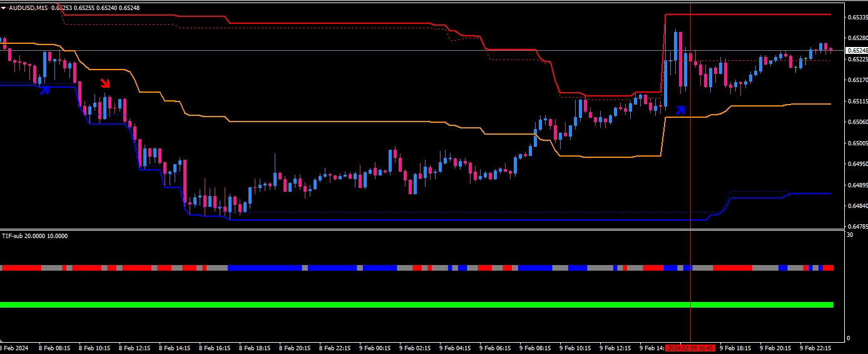This screenshot has height=354, width=868.
Task: Click the 0.64840 price scale label
Action: tap(857, 206)
